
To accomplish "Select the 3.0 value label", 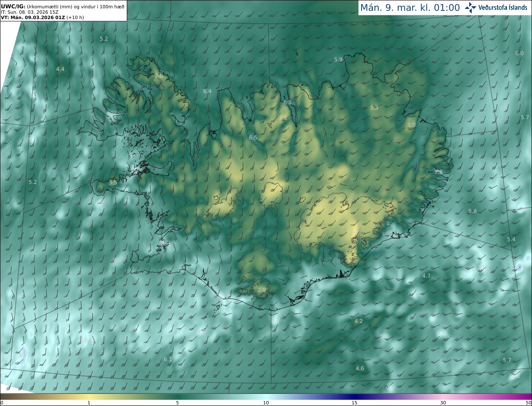I will [x=411, y=125].
